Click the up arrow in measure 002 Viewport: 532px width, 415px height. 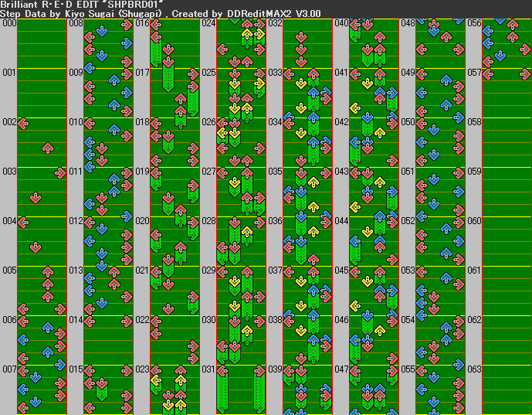click(x=48, y=148)
